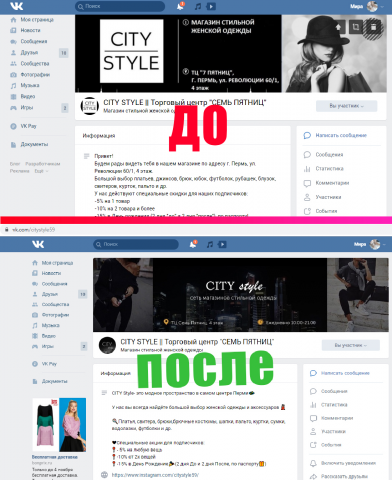The height and width of the screenshot is (480, 392).
Task: Open Новости in the ПОСЛЕ sidebar
Action: coord(46,273)
